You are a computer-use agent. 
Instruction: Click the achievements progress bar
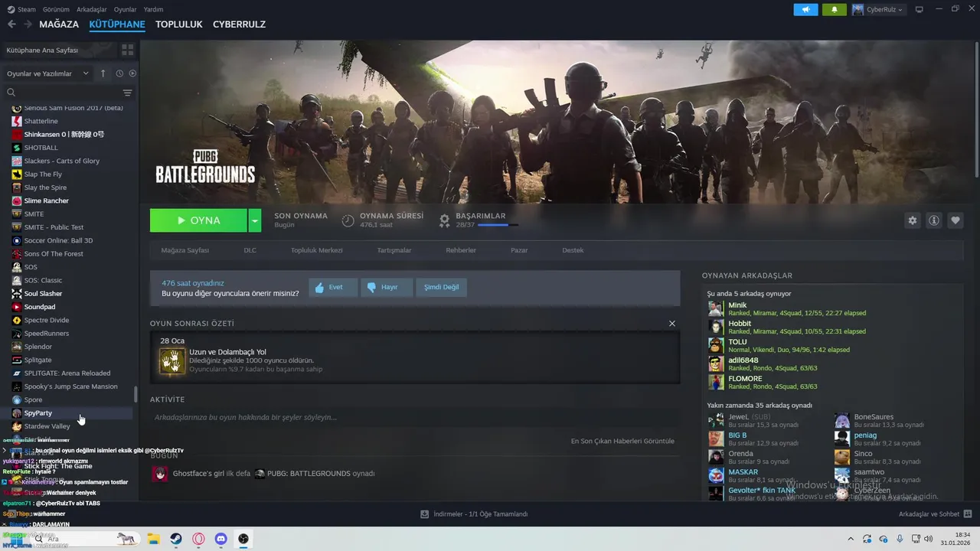[x=498, y=225]
